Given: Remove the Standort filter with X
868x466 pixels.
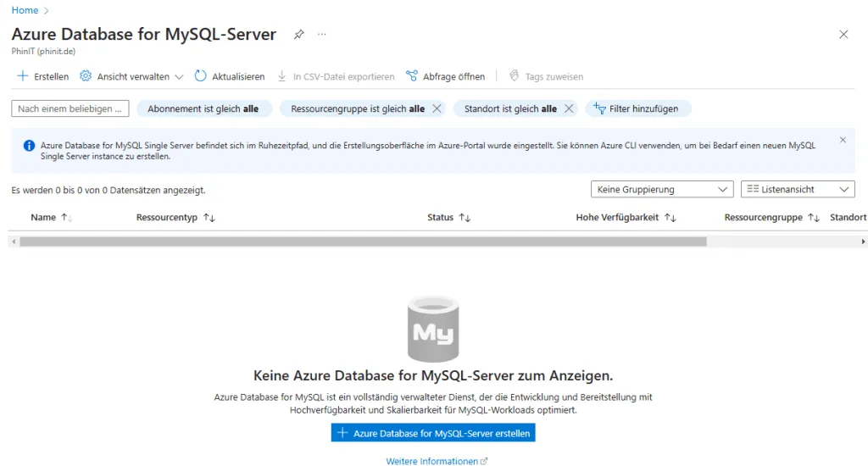Looking at the screenshot, I should click(569, 108).
